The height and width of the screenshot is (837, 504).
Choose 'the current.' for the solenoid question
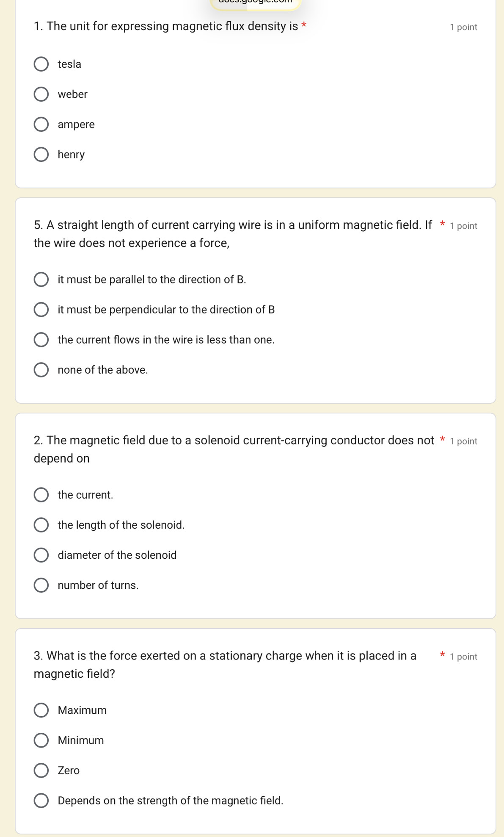click(41, 495)
